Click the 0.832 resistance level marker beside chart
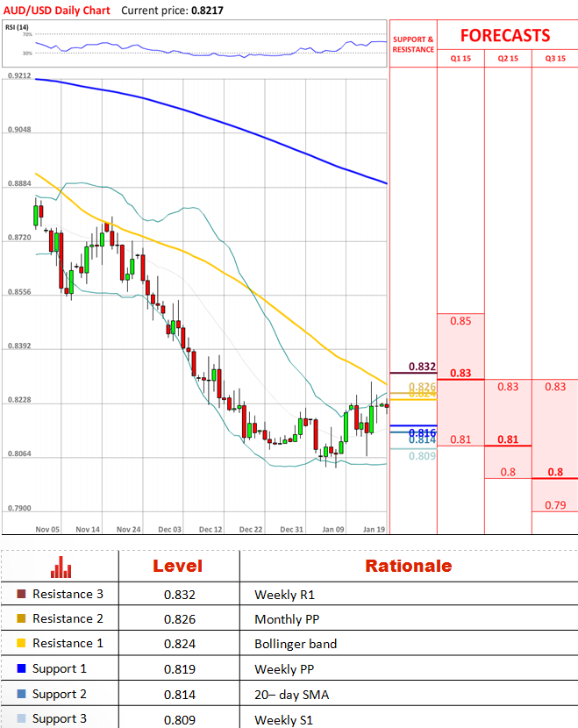Screen dimensions: 578x728 [x=422, y=367]
